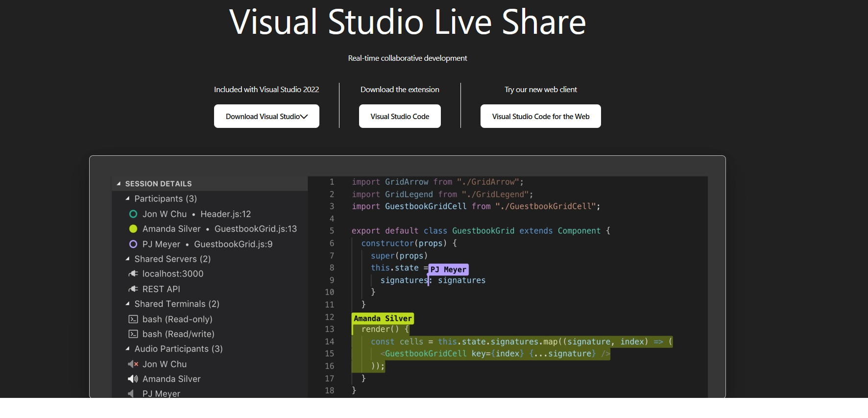868x418 pixels.
Task: Click the plug icon beside REST API
Action: click(133, 289)
